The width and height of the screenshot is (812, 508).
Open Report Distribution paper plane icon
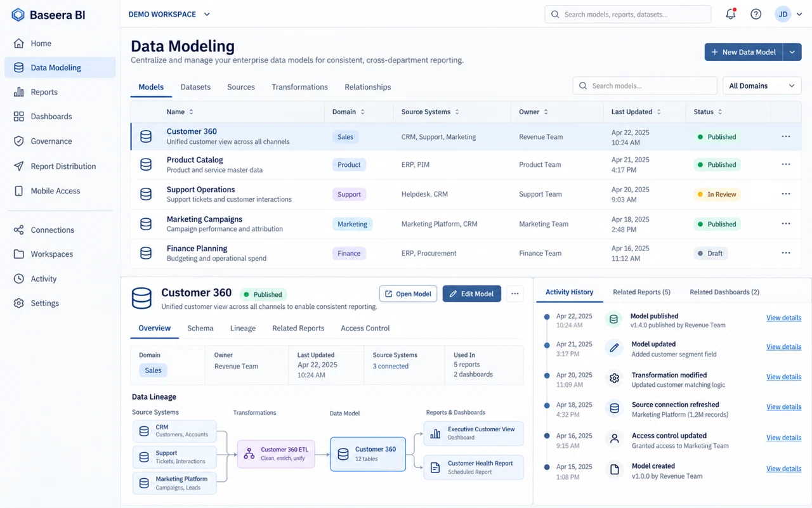(19, 166)
